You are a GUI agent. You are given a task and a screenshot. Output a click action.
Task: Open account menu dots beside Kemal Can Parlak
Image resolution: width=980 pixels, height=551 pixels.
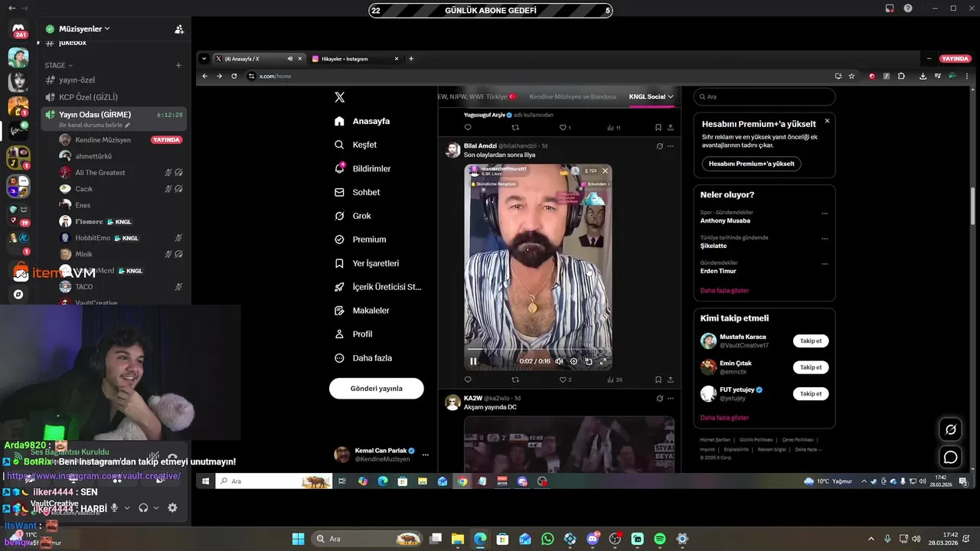point(426,455)
